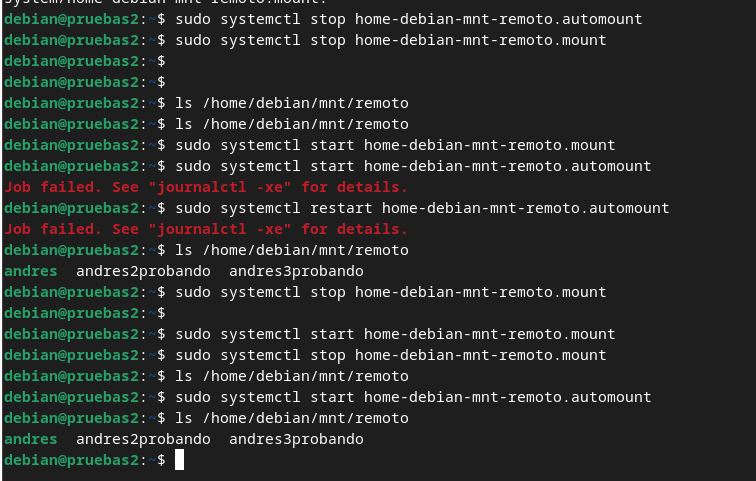
Task: Select andres3probando in the last ls output
Action: point(296,439)
